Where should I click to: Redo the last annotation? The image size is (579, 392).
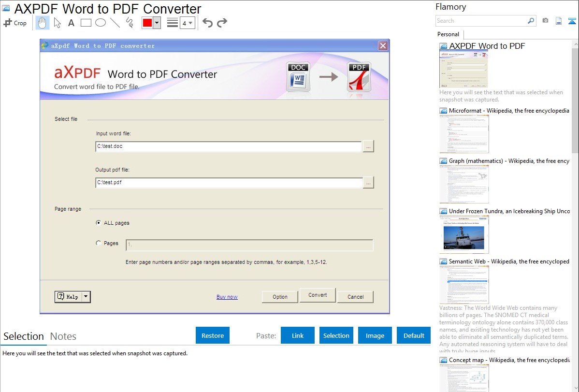click(222, 23)
